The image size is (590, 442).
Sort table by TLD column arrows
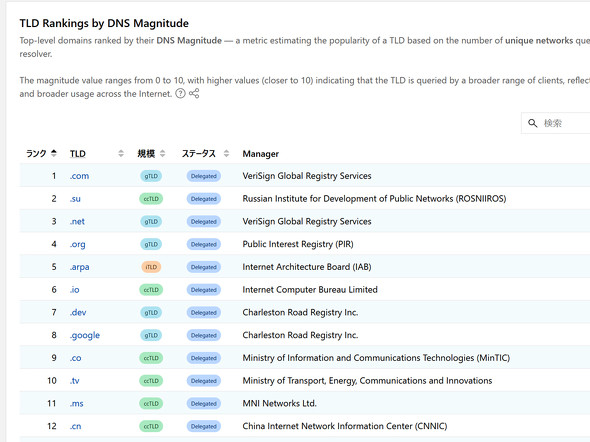pos(121,153)
